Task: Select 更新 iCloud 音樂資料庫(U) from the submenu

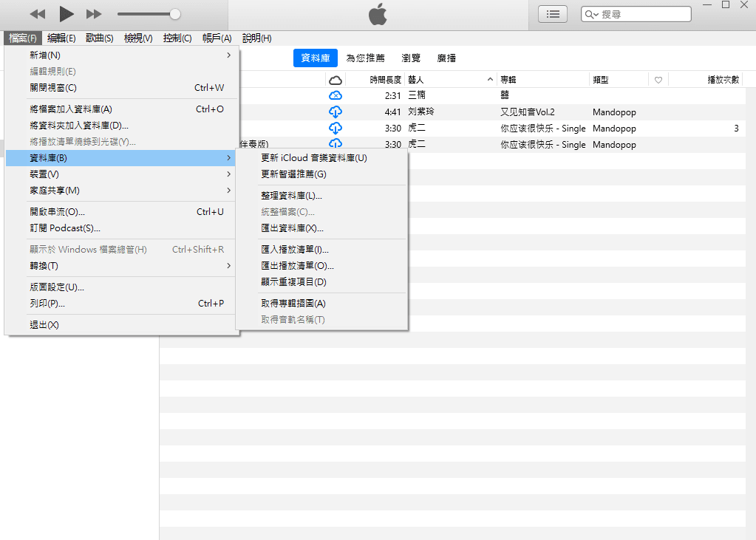Action: 313,157
